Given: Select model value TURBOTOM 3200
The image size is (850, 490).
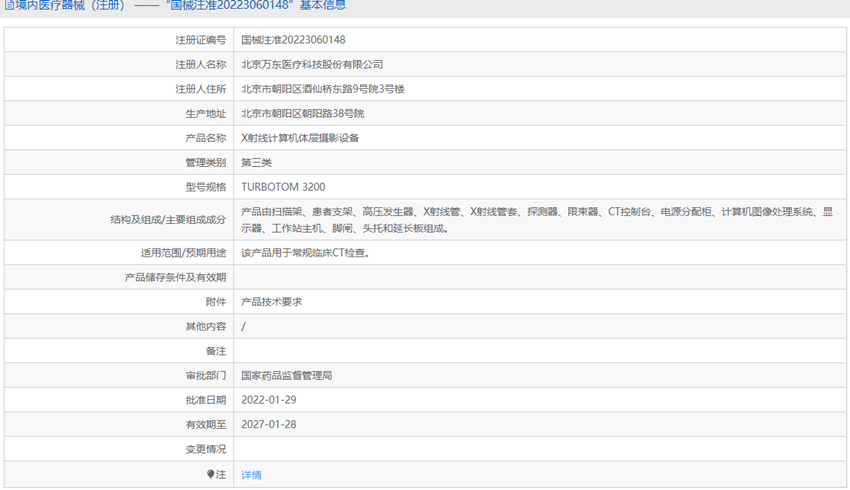Looking at the screenshot, I should click(284, 187).
